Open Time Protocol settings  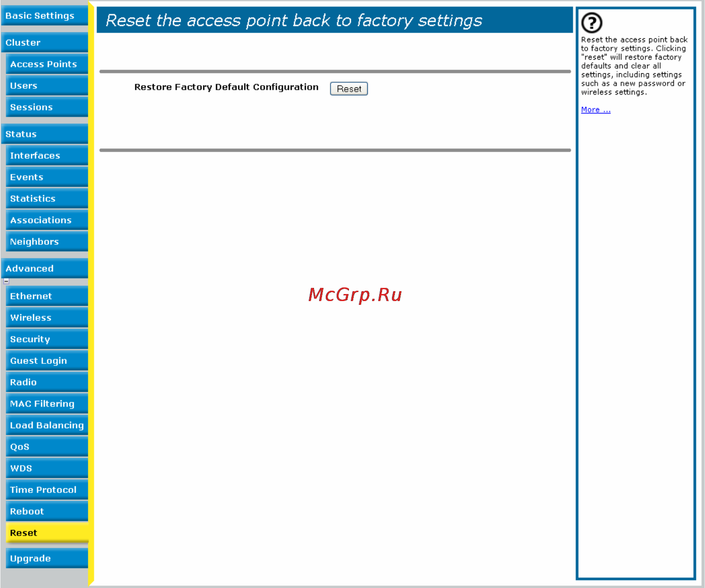(x=47, y=490)
